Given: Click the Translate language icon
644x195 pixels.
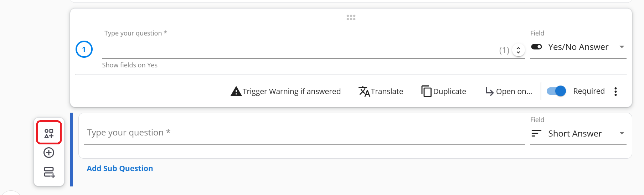Looking at the screenshot, I should 364,91.
